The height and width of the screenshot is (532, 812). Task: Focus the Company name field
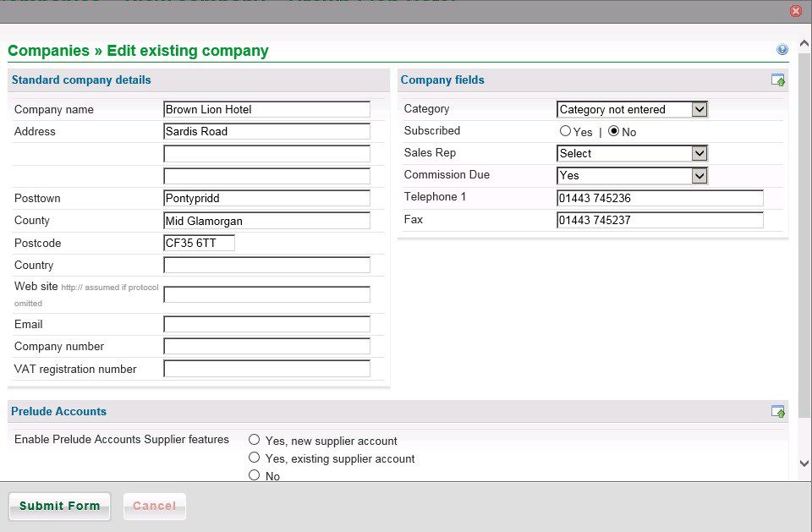(x=266, y=109)
